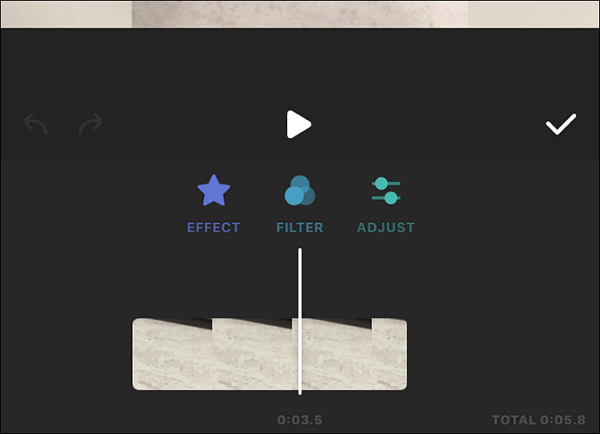The width and height of the screenshot is (600, 434).
Task: Click the TOTAL 0:05.8 duration label
Action: (538, 420)
